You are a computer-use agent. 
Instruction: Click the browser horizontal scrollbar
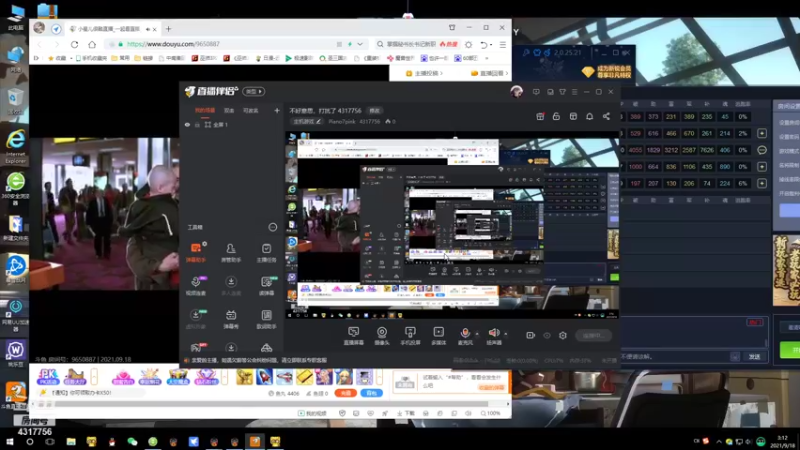coord(271,404)
